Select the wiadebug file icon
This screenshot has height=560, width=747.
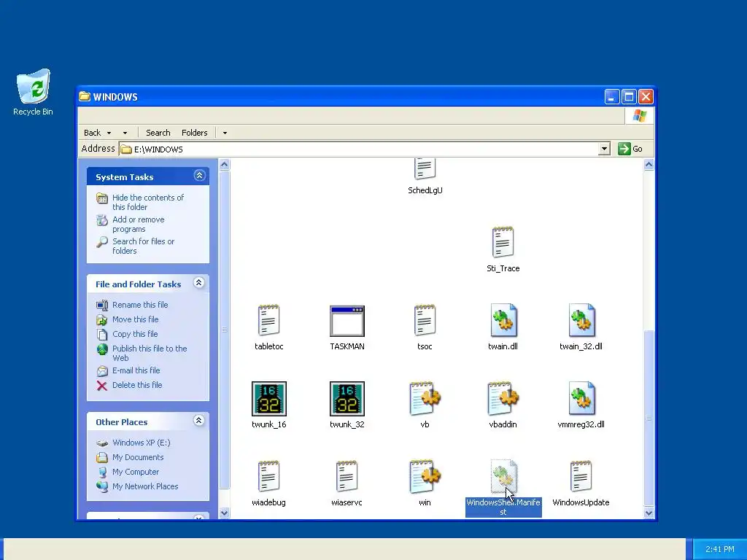[x=268, y=476]
